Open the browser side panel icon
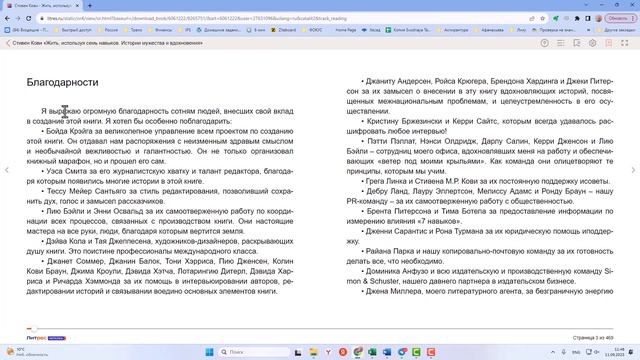The image size is (640, 360). pyautogui.click(x=588, y=18)
